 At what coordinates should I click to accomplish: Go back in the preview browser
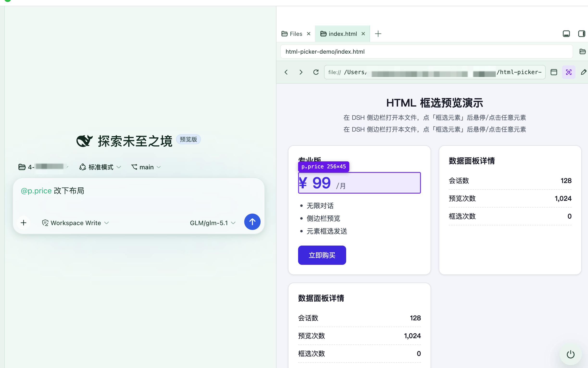286,72
